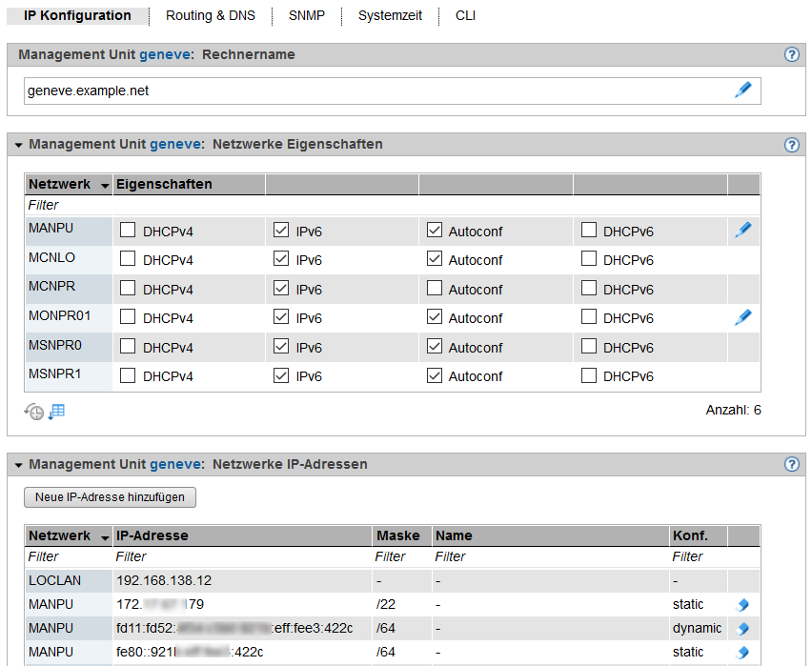Edit the MANPU network properties

coord(742,231)
